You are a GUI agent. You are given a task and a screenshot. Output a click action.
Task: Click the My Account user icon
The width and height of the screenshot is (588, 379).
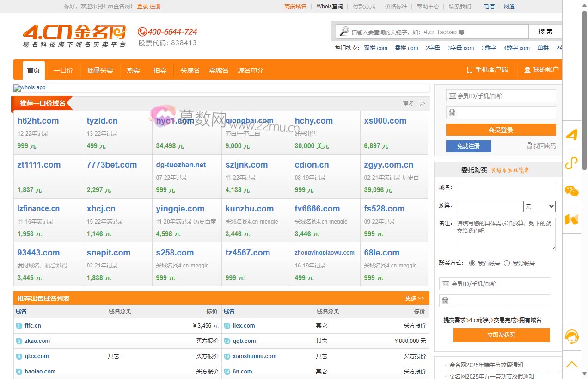pyautogui.click(x=527, y=70)
